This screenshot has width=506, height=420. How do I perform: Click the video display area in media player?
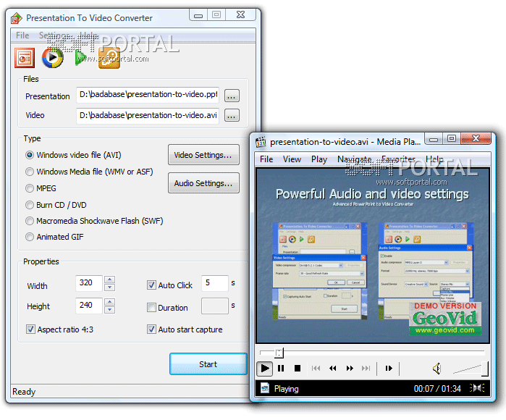pyautogui.click(x=373, y=256)
